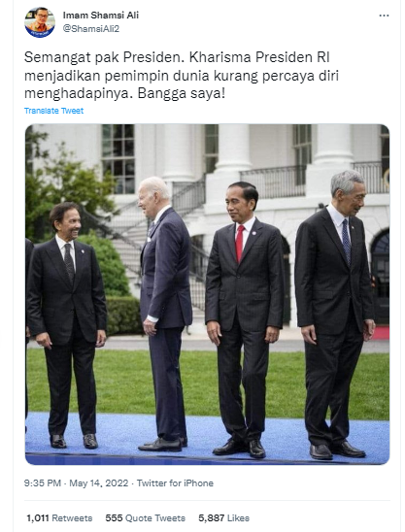This screenshot has width=405, height=532.
Task: Select the tweet text starting with Semangat
Action: (182, 76)
